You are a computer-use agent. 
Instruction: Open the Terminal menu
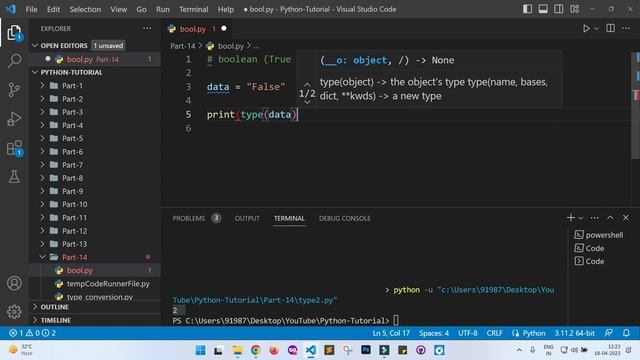[x=193, y=9]
